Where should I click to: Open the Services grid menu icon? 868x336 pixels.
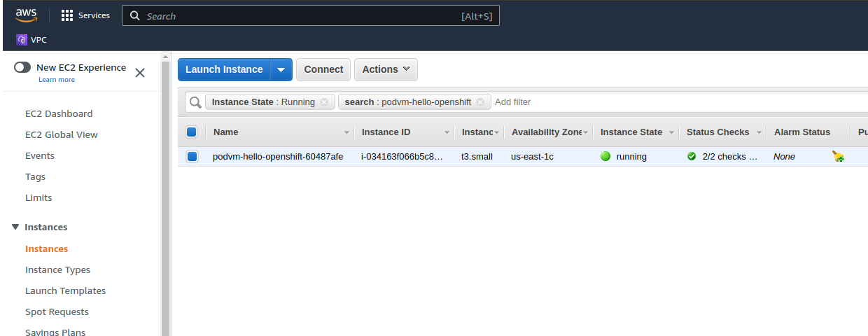[x=67, y=15]
